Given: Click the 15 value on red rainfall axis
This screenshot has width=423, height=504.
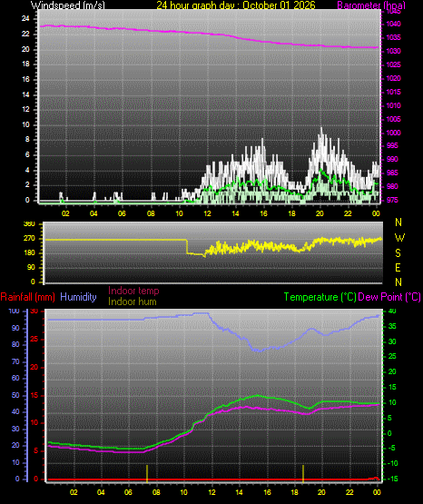Looking at the screenshot, I should point(34,395).
